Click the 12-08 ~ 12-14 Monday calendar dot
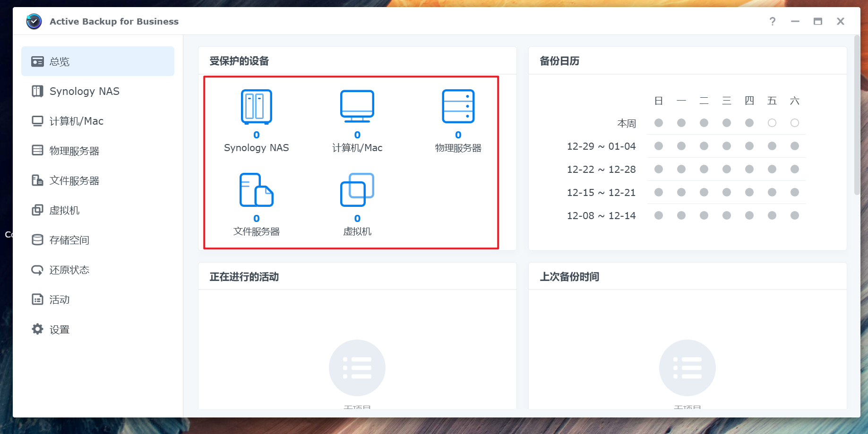The height and width of the screenshot is (434, 868). point(681,215)
